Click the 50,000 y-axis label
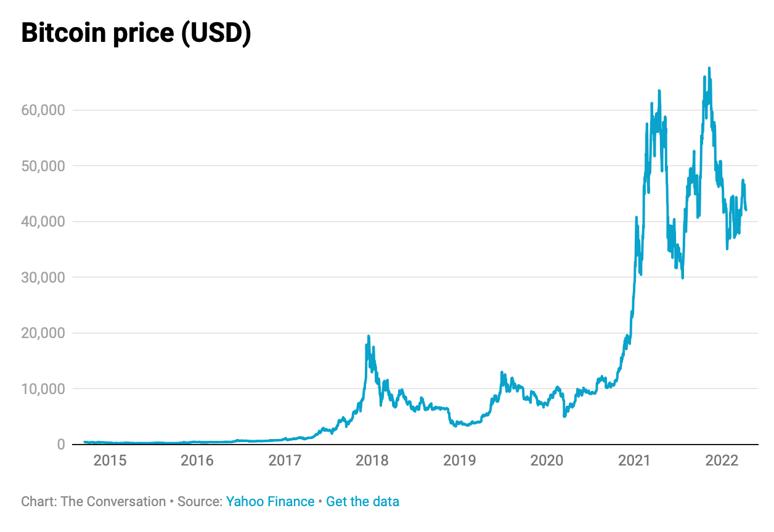Viewport: 774px width, 532px height. click(43, 166)
